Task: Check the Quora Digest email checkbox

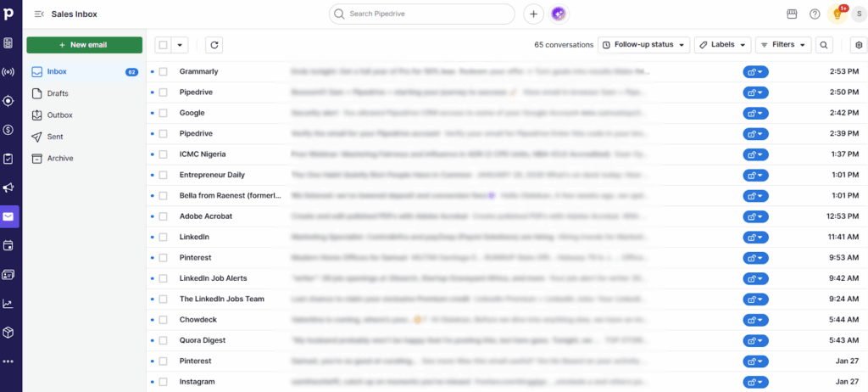Action: click(x=164, y=340)
